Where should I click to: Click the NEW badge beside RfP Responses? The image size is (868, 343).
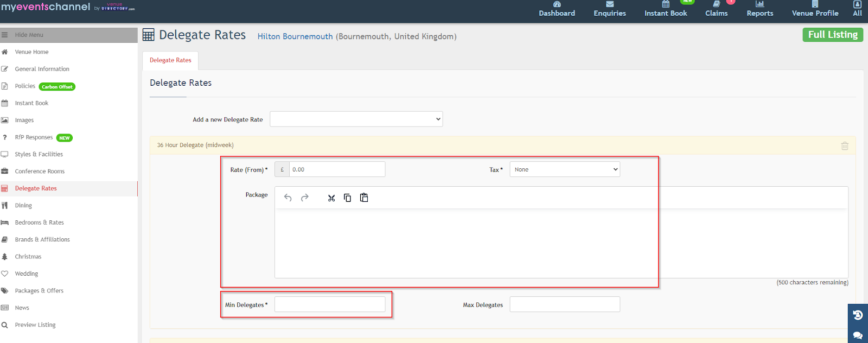click(65, 138)
